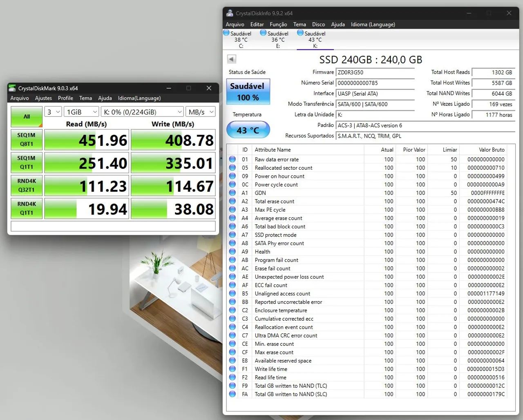Viewport: 523px width, 420px height.
Task: Select the Unaligned access count row
Action: pos(367,293)
